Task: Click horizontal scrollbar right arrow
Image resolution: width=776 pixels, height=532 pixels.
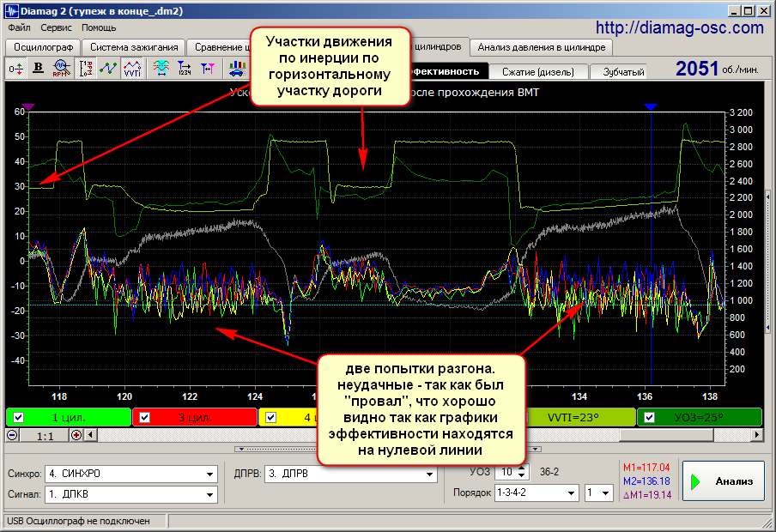Action: 757,436
